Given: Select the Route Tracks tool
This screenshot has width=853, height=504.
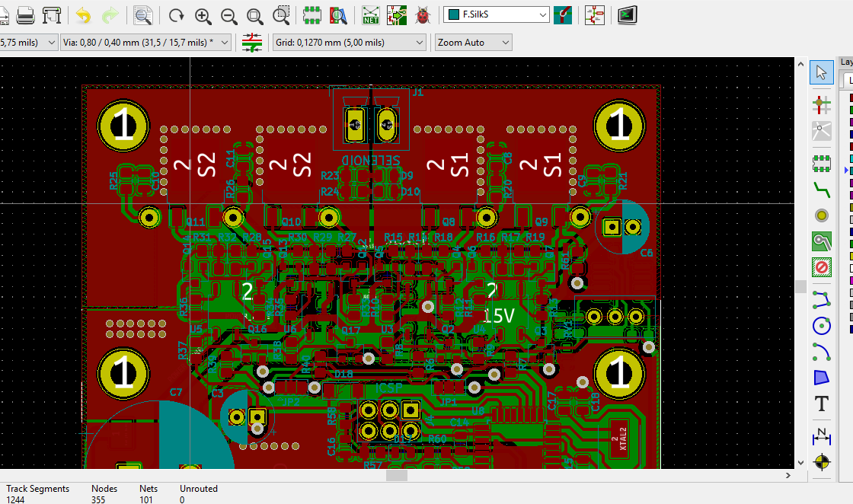Looking at the screenshot, I should (821, 188).
